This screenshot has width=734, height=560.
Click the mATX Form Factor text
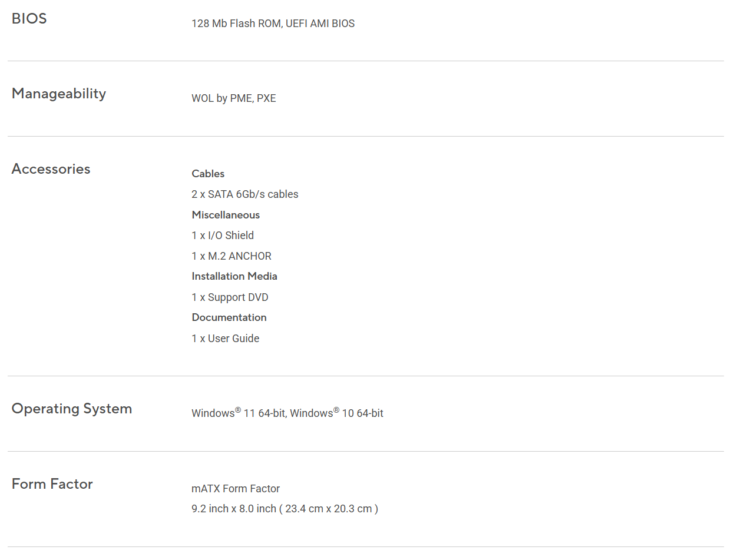pyautogui.click(x=236, y=489)
